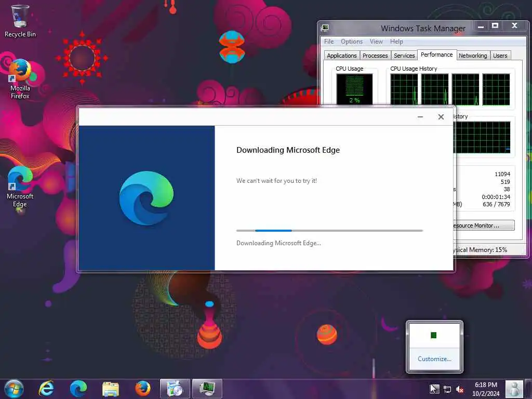532x399 pixels.
Task: Click the 636 / 7679 value
Action: 496,204
